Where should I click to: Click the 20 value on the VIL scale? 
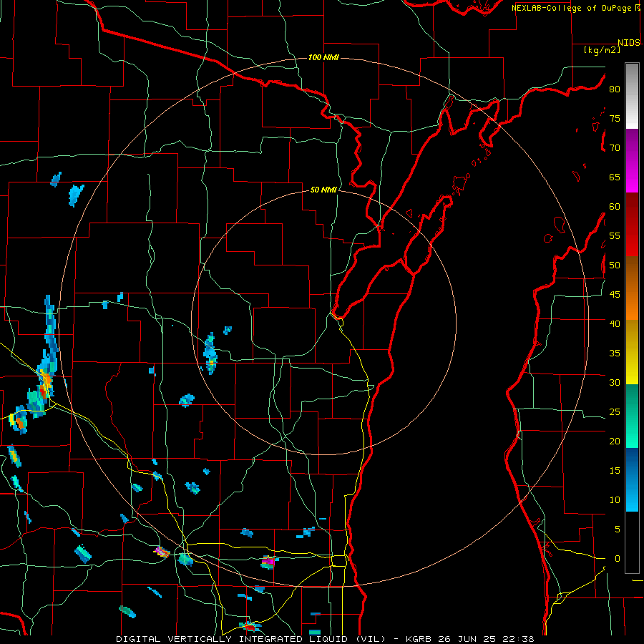click(x=615, y=441)
